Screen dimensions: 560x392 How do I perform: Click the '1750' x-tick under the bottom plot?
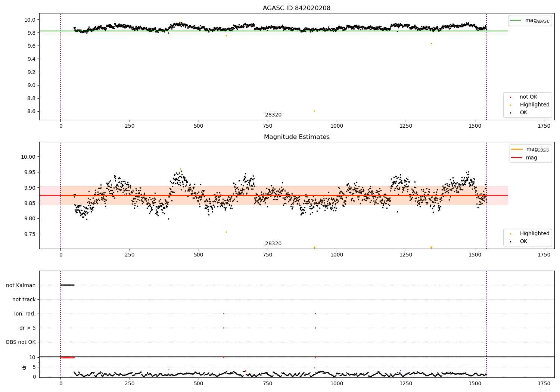[544, 383]
